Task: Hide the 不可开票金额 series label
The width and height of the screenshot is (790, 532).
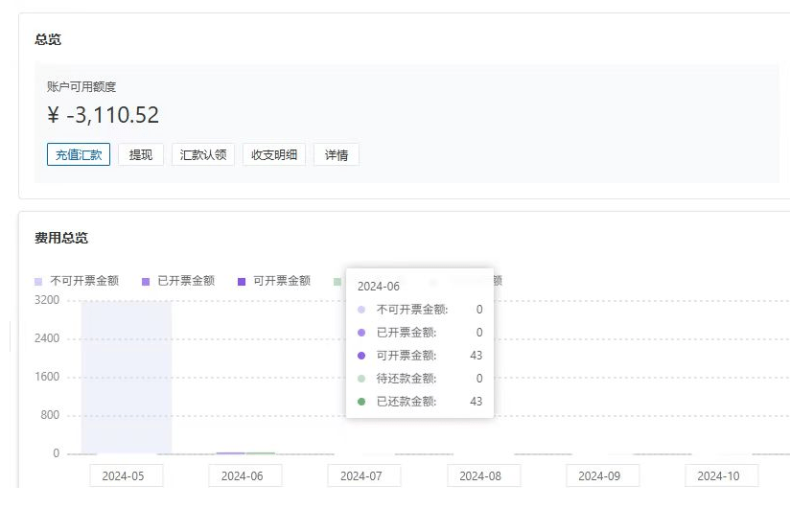Action: [x=84, y=281]
